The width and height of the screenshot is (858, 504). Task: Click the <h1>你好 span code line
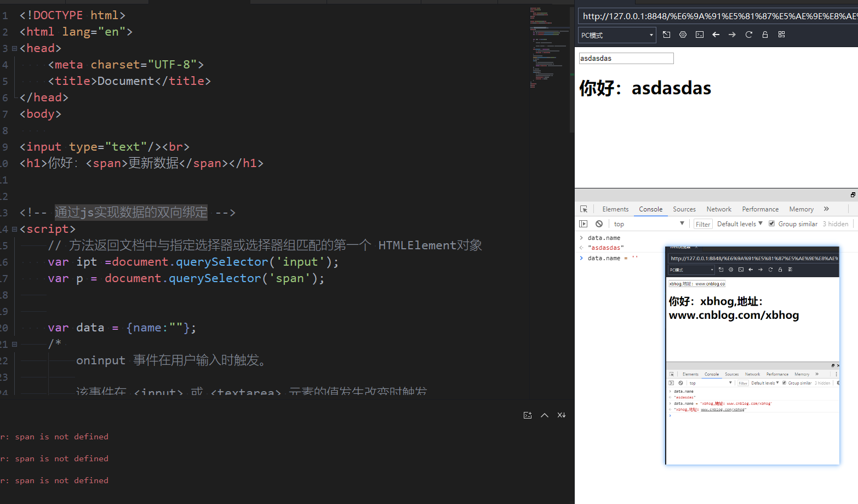click(141, 163)
